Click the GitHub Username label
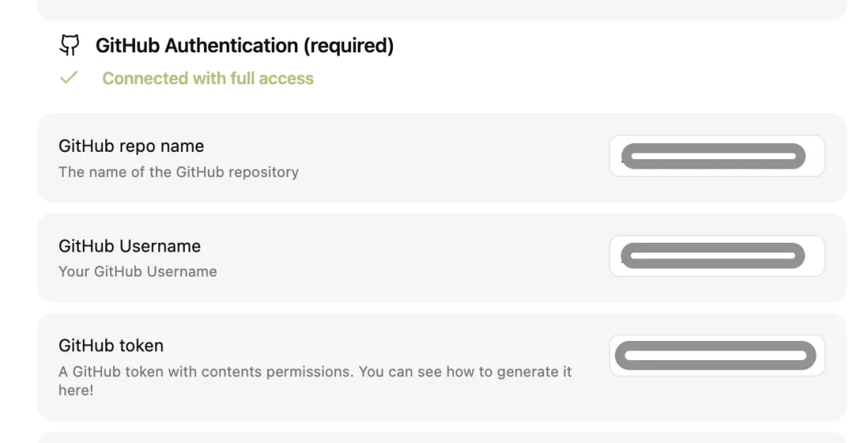 pos(129,246)
